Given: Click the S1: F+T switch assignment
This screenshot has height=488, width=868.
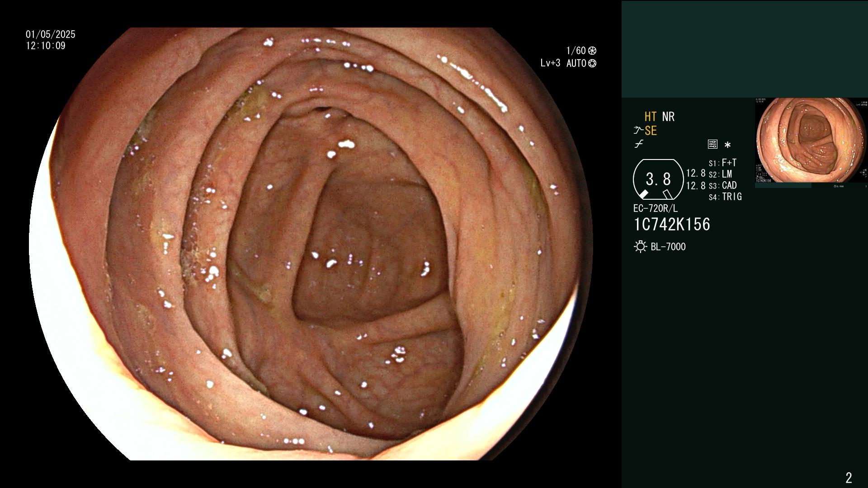Looking at the screenshot, I should click(722, 163).
